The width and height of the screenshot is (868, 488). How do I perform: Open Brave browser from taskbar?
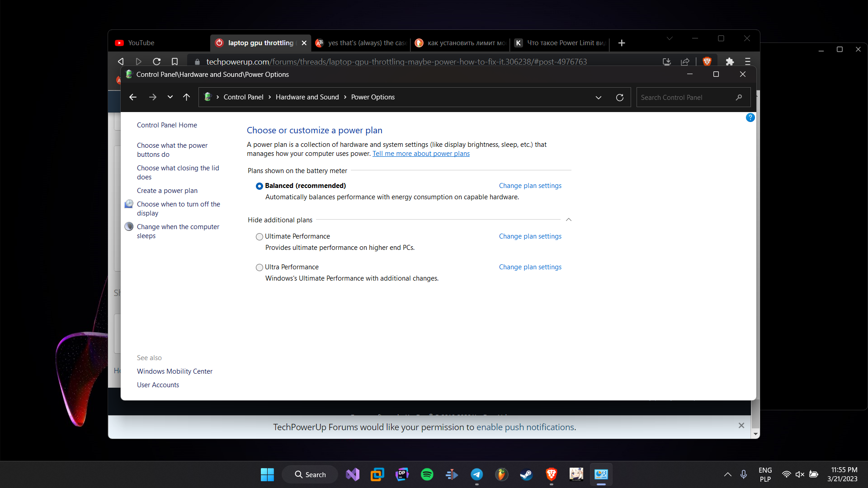point(551,474)
